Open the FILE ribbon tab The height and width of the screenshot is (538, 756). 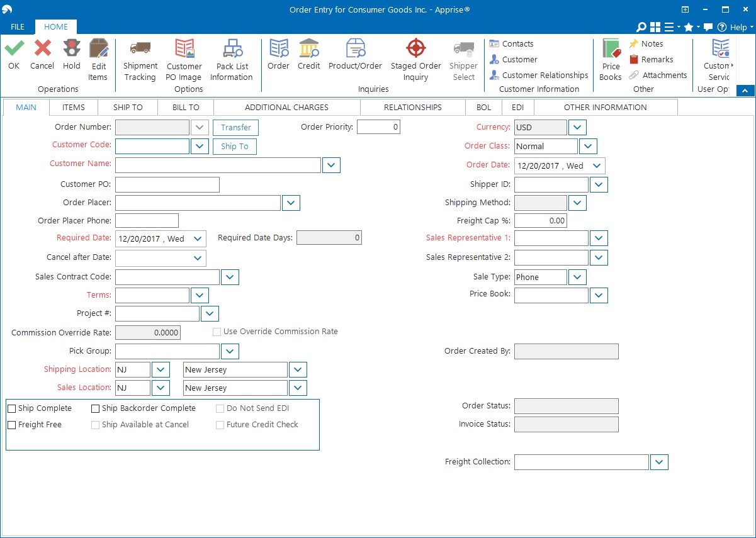tap(18, 27)
